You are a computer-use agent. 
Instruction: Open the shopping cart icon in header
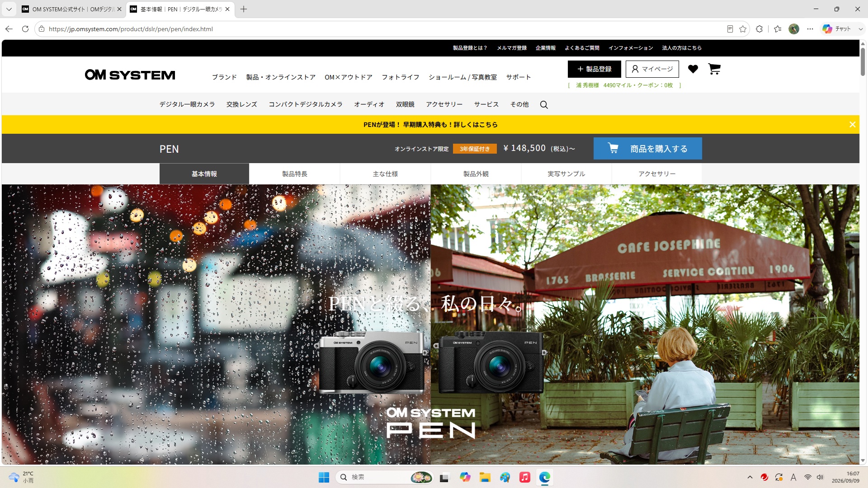[x=714, y=69]
